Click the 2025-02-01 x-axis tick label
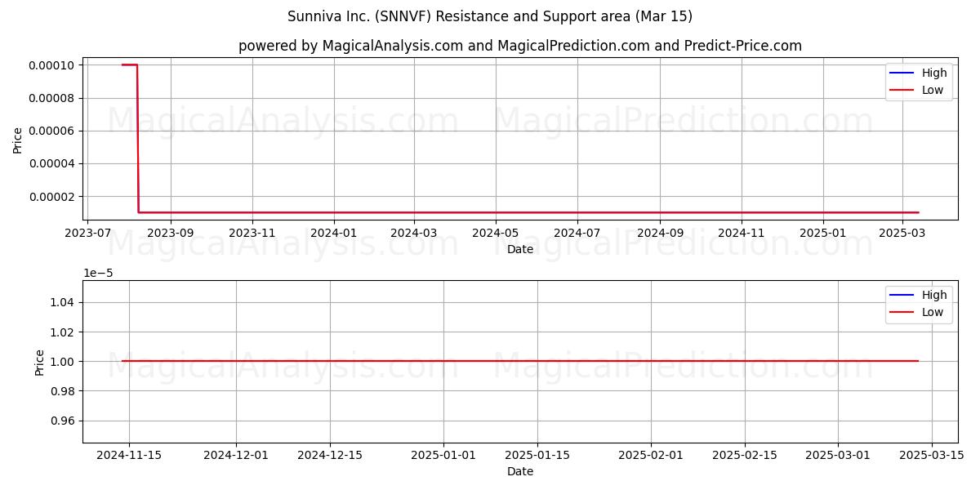Image resolution: width=980 pixels, height=490 pixels. [x=651, y=455]
